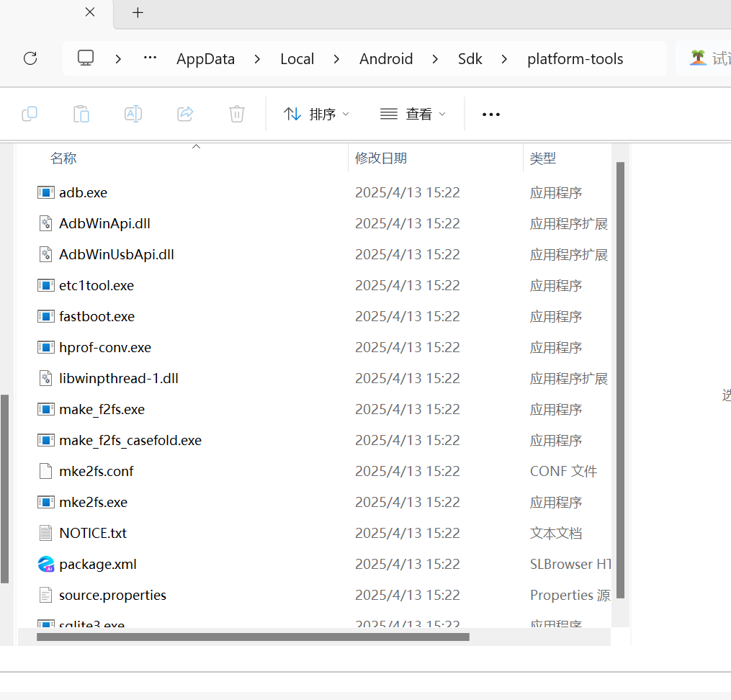The width and height of the screenshot is (731, 700).
Task: Click the delete trash icon in toolbar
Action: click(237, 115)
